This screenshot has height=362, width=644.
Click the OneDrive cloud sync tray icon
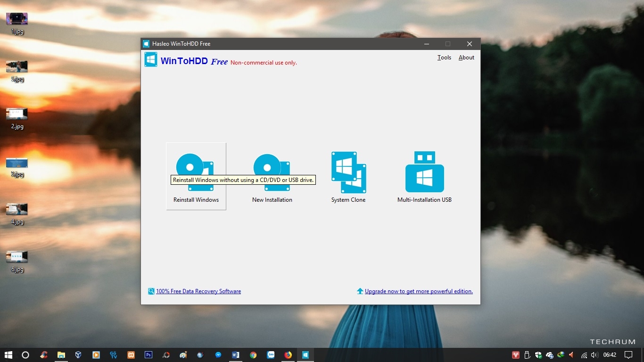point(550,355)
